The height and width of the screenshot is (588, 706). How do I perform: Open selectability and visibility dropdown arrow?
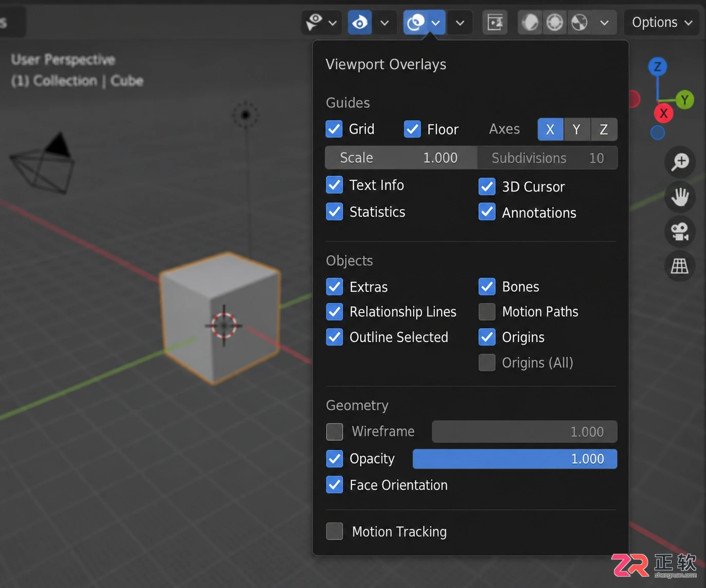tap(333, 23)
